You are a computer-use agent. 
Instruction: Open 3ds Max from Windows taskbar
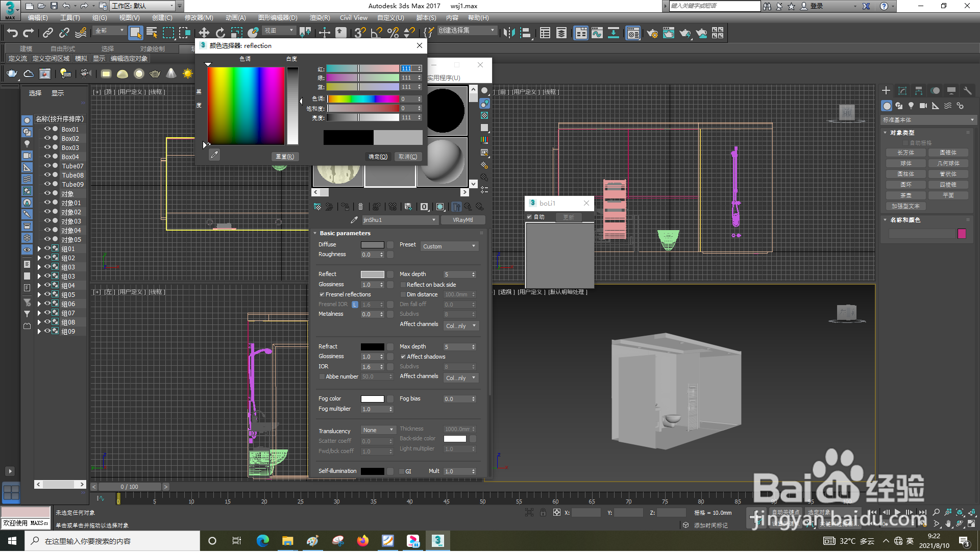(437, 541)
